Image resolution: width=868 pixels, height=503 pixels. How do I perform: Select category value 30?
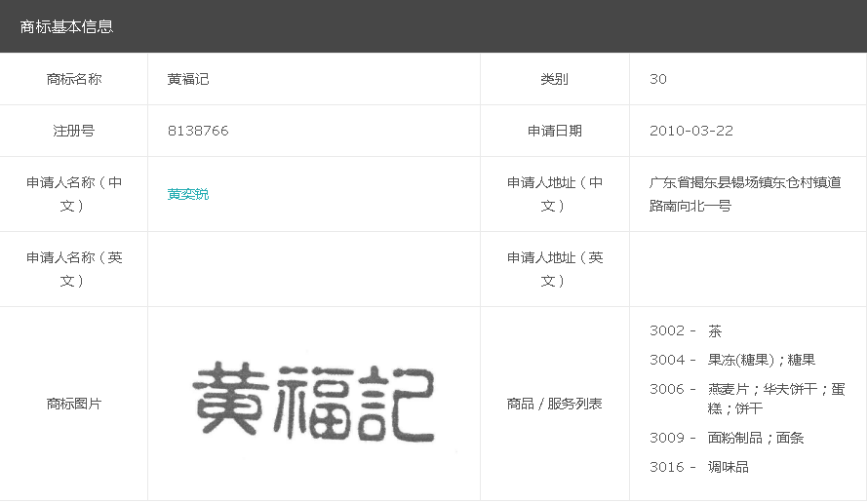tap(657, 79)
